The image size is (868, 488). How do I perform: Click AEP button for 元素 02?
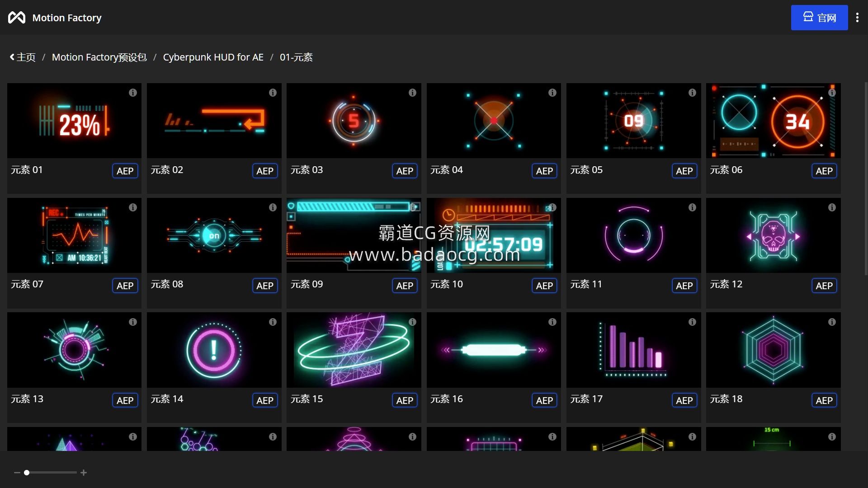(265, 171)
